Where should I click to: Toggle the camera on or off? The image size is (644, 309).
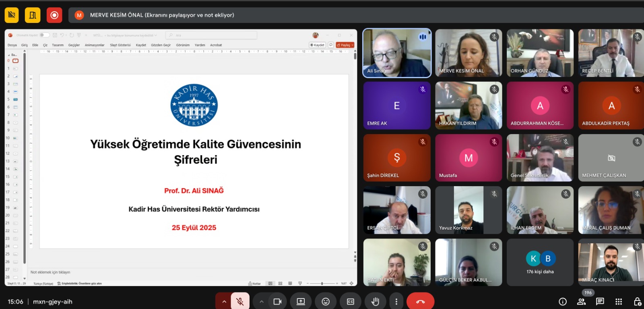[277, 301]
